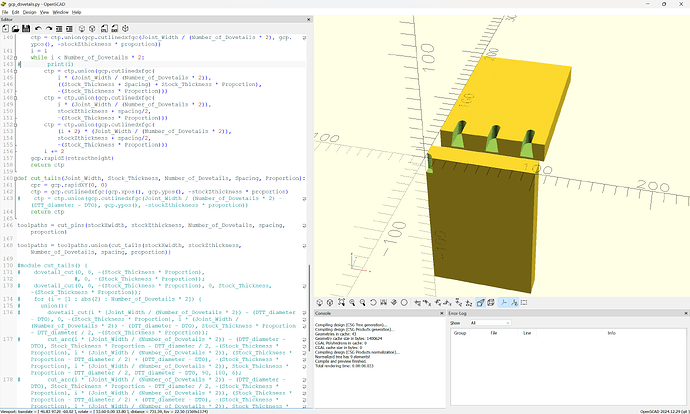Click the fourth axis-view orientation icon

click(x=448, y=303)
